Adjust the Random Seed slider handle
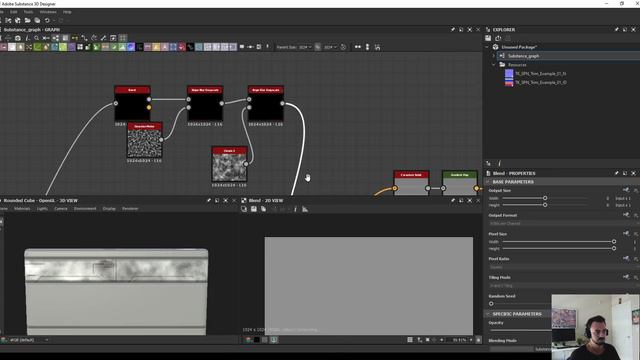The width and height of the screenshot is (640, 360). 491,304
